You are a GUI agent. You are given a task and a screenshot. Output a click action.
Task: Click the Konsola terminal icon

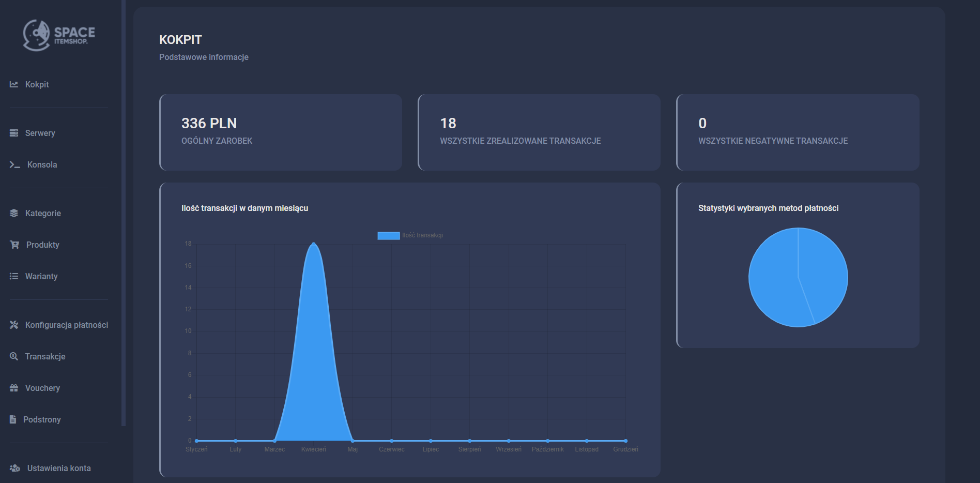14,164
